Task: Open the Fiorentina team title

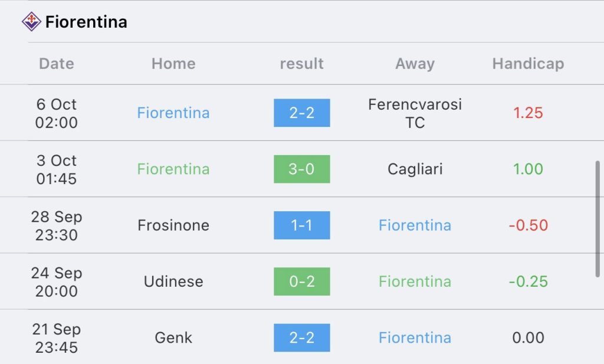Action: tap(86, 22)
